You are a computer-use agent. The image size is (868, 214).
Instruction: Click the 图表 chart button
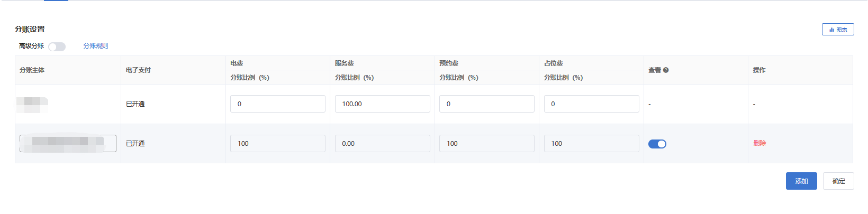click(838, 30)
